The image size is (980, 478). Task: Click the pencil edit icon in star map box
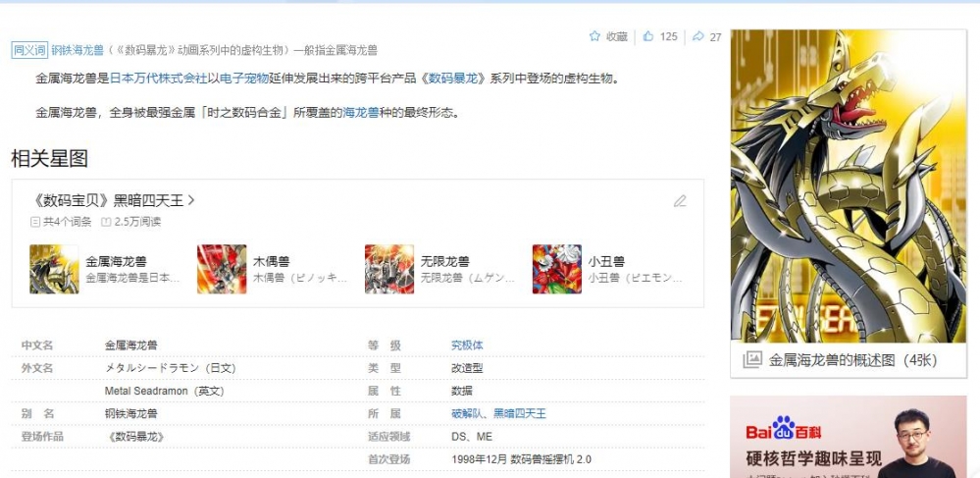click(x=680, y=201)
